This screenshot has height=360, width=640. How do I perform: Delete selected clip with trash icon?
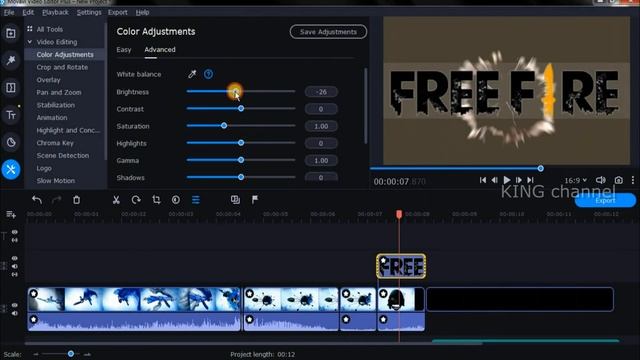(x=76, y=200)
